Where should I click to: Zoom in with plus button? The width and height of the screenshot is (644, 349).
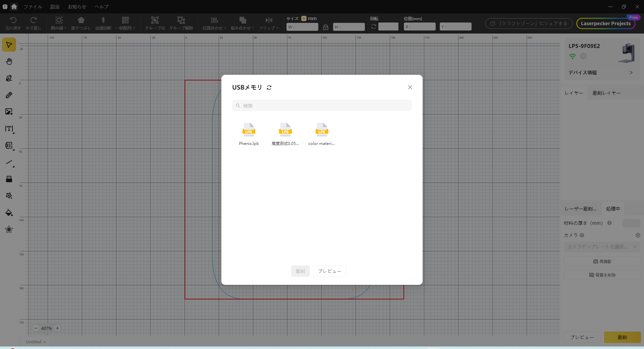click(57, 328)
